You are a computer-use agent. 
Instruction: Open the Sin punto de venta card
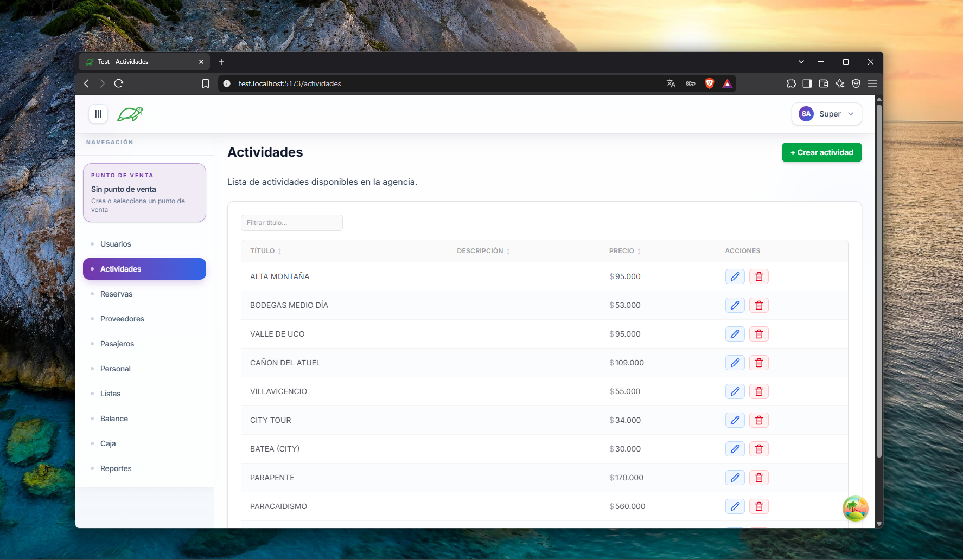coord(144,193)
